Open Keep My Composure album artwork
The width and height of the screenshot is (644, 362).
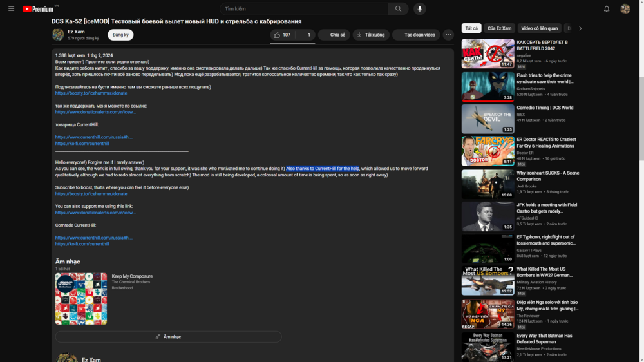coord(81,299)
